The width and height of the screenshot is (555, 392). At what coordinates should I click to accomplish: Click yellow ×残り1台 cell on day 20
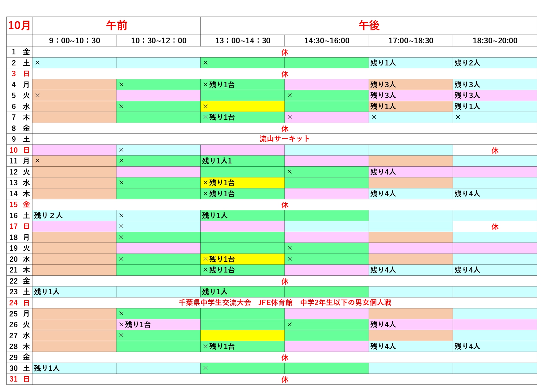coord(243,259)
